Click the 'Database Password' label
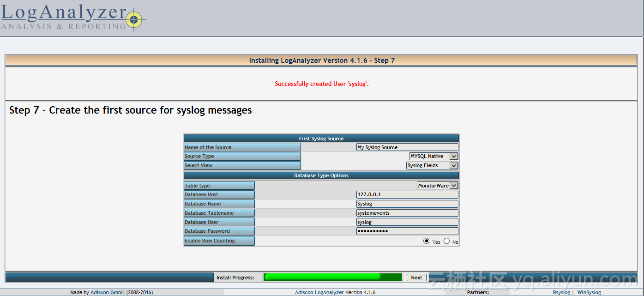 coord(219,231)
